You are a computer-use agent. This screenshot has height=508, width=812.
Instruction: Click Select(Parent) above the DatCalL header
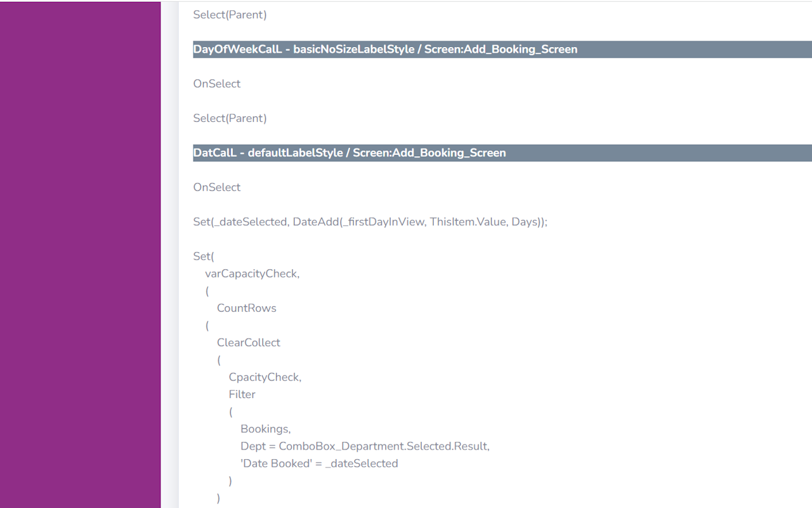tap(230, 118)
